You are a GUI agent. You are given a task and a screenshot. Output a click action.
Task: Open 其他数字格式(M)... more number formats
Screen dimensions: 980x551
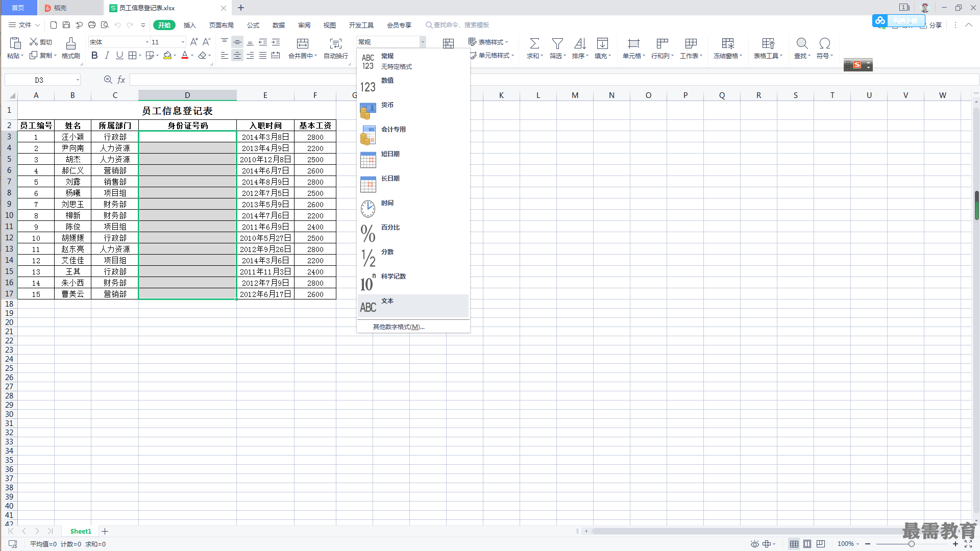click(399, 327)
